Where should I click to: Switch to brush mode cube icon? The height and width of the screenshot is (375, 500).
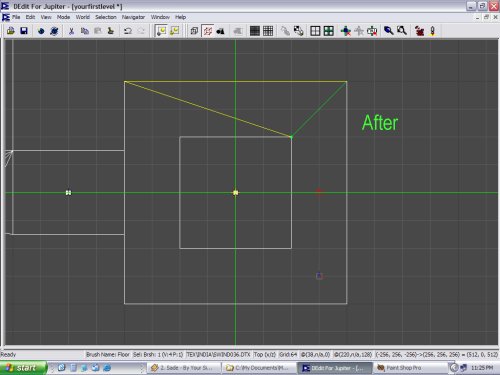[x=194, y=31]
